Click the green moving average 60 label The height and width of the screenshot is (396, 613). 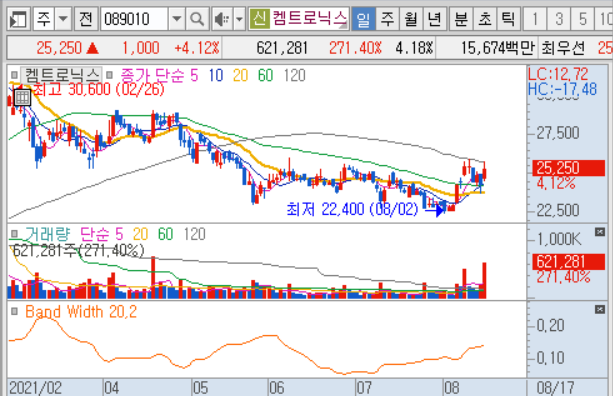coord(265,75)
